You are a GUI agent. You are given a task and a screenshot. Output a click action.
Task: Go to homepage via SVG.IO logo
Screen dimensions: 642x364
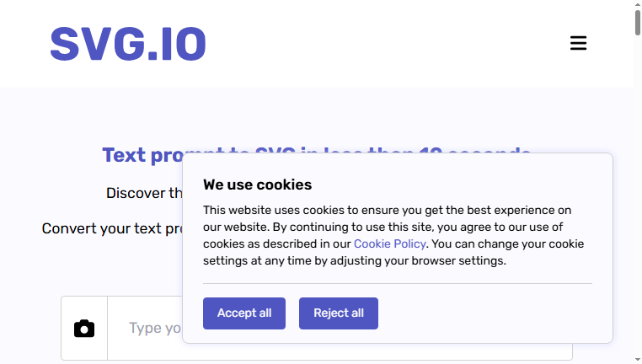128,44
